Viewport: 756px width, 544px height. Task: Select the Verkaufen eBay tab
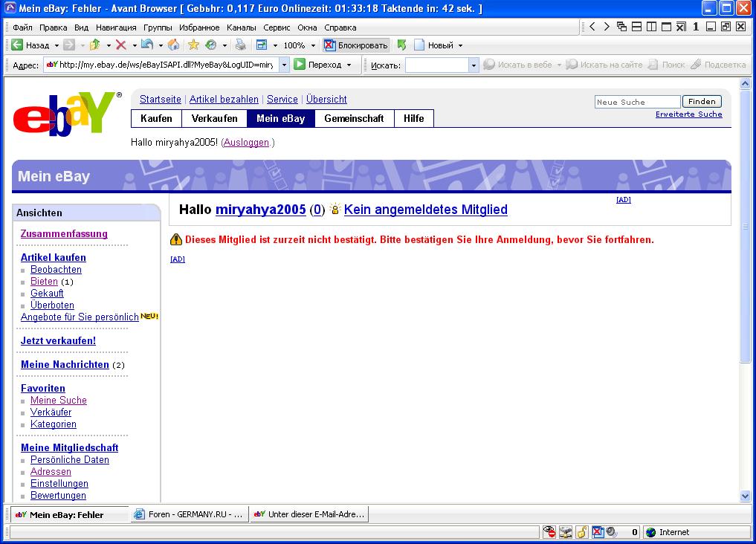(214, 118)
